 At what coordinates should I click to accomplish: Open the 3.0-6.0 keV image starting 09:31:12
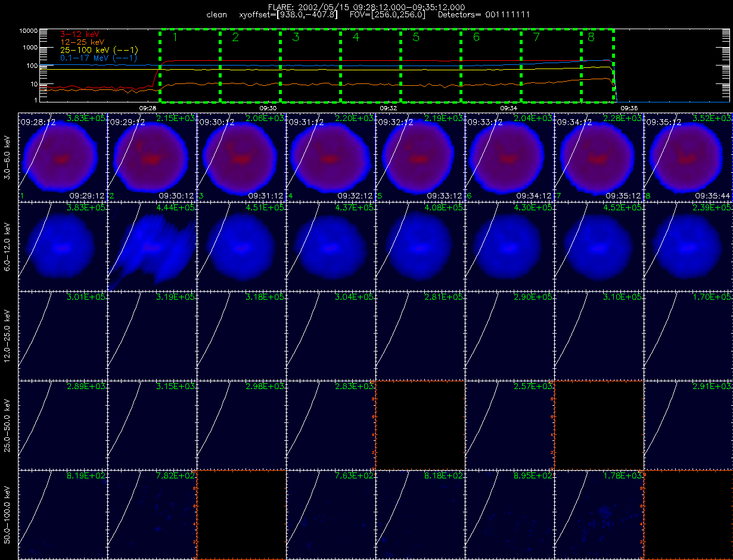[331, 157]
